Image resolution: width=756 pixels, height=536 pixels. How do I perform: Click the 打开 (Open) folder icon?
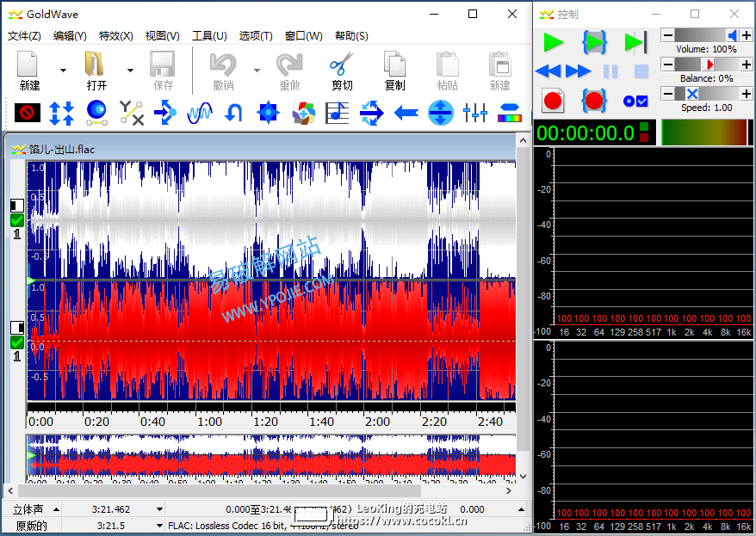pos(96,65)
